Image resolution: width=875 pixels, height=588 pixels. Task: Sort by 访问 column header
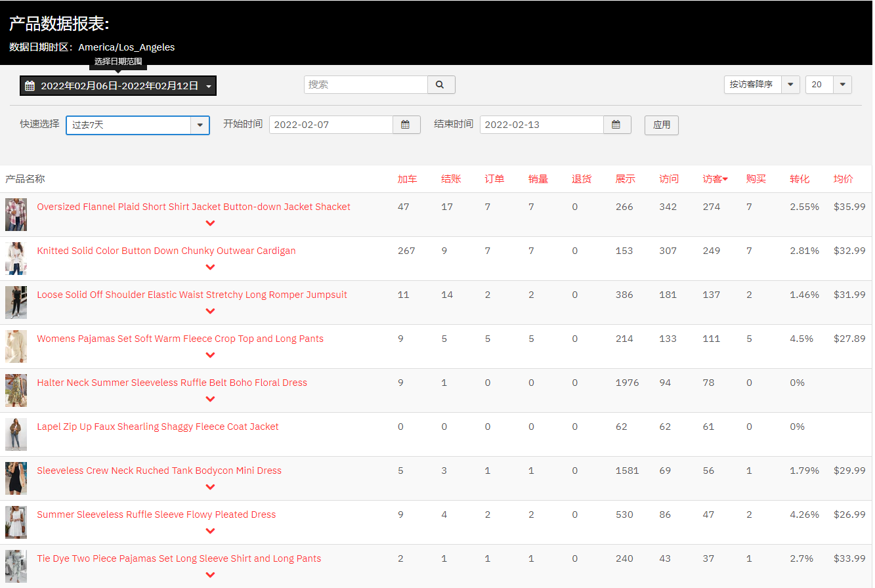tap(669, 179)
